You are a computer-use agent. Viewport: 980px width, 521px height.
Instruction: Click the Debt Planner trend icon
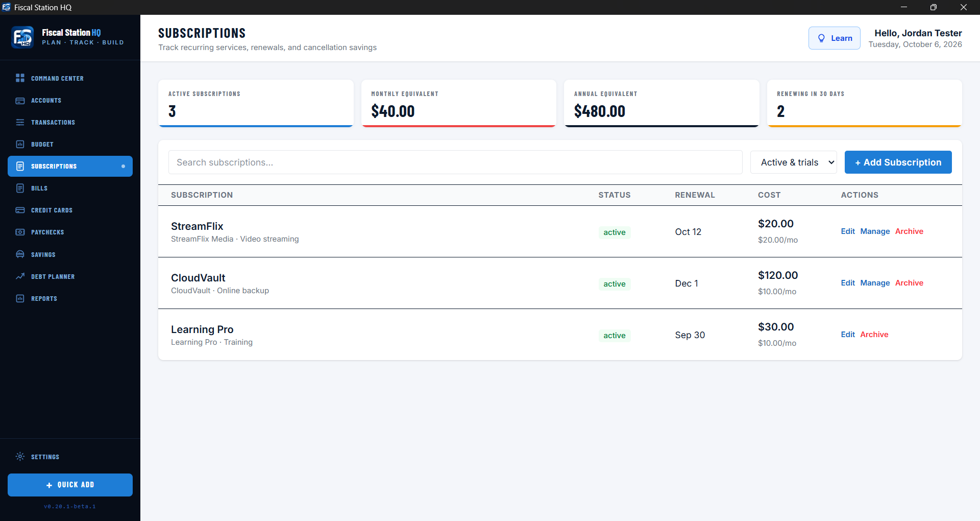click(x=20, y=276)
